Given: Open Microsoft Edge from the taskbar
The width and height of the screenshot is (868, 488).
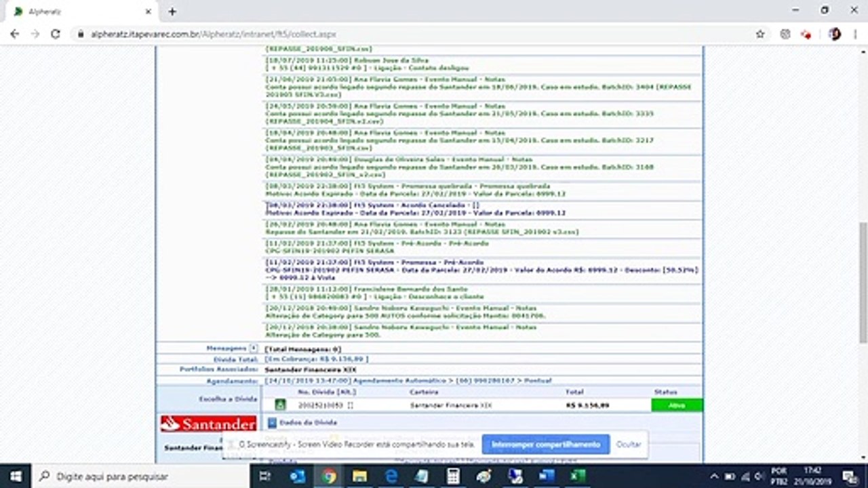Looking at the screenshot, I should click(391, 476).
